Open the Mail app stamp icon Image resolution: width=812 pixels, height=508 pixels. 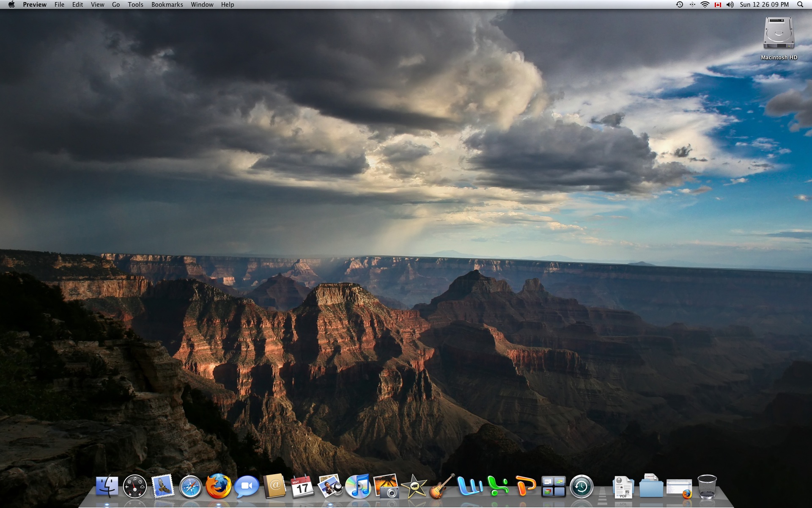click(x=163, y=486)
